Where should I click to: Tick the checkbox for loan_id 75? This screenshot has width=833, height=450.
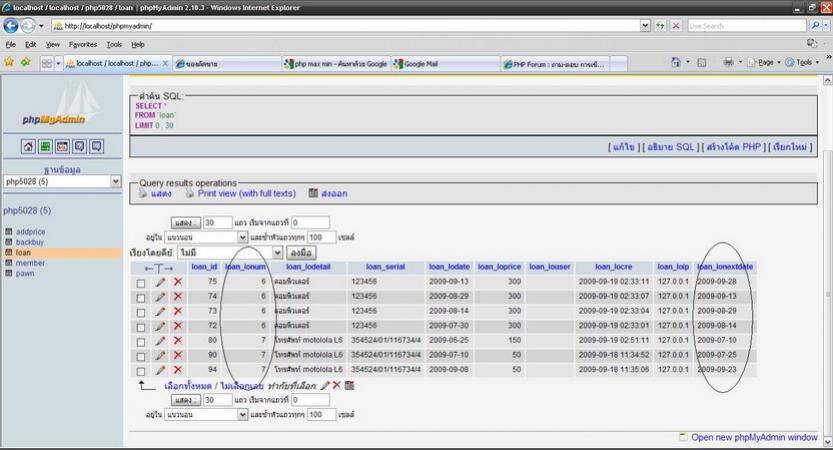click(141, 284)
